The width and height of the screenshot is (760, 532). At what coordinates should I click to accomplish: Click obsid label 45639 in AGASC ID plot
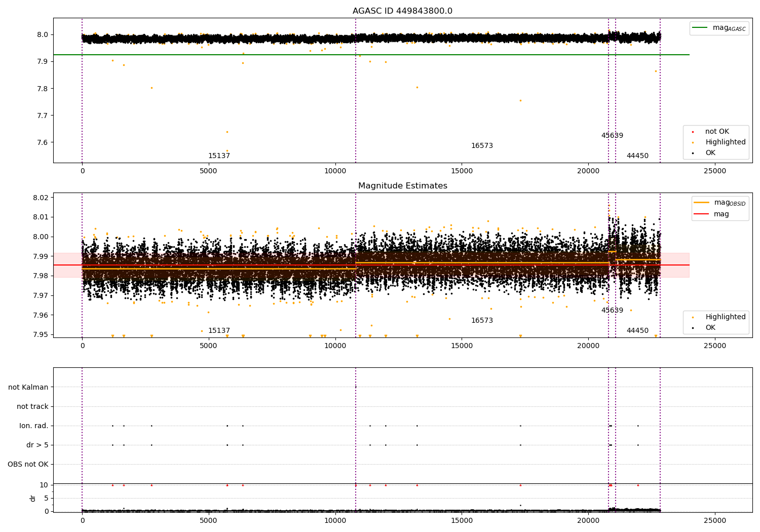612,136
